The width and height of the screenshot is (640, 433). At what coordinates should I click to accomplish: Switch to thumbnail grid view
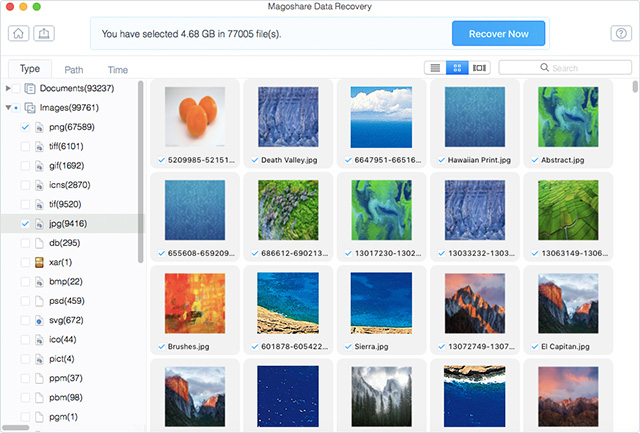pyautogui.click(x=457, y=68)
